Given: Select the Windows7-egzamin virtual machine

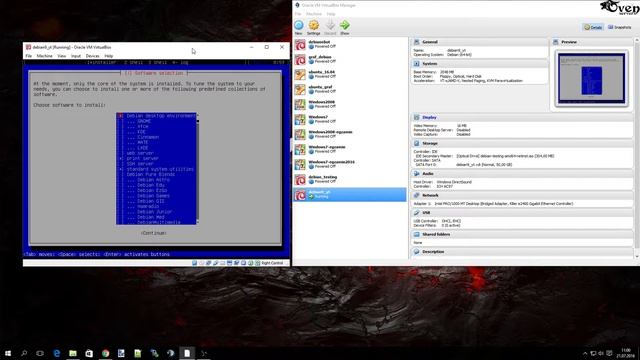Looking at the screenshot, I should coord(350,149).
